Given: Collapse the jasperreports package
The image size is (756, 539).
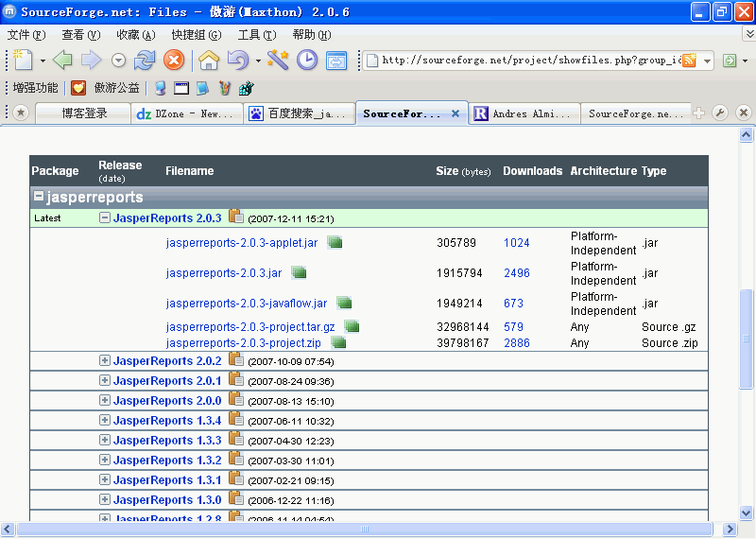Looking at the screenshot, I should (x=39, y=196).
